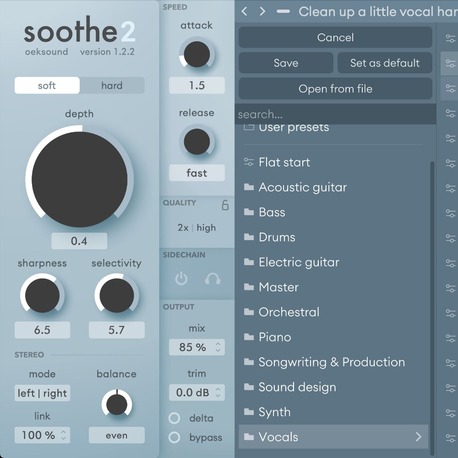Open the Songwriting & Production folder

pyautogui.click(x=333, y=362)
